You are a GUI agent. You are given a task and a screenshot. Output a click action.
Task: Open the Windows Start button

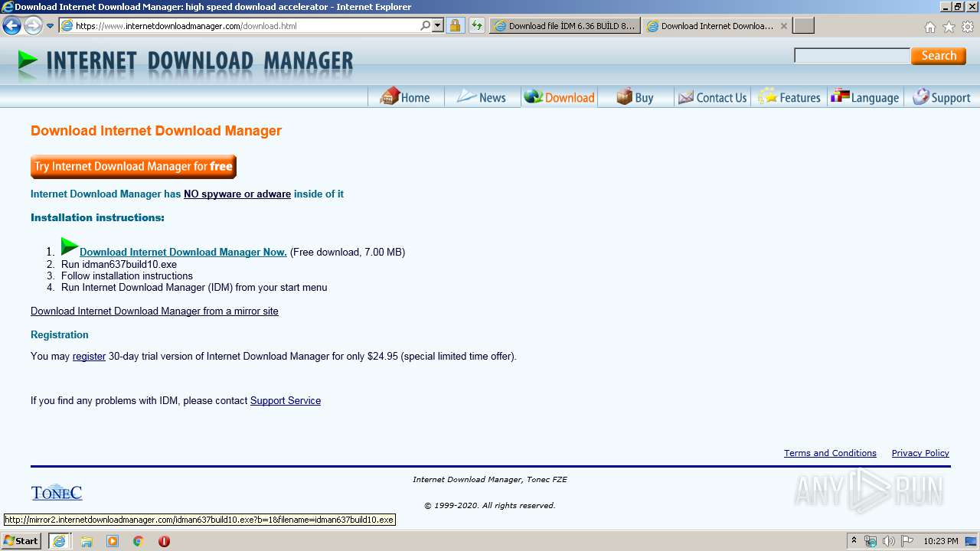pos(21,541)
